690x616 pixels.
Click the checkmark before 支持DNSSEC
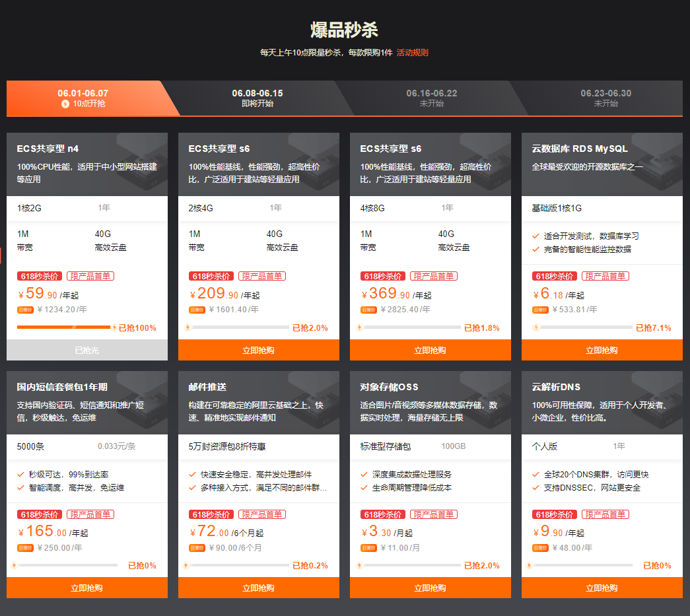(x=535, y=487)
